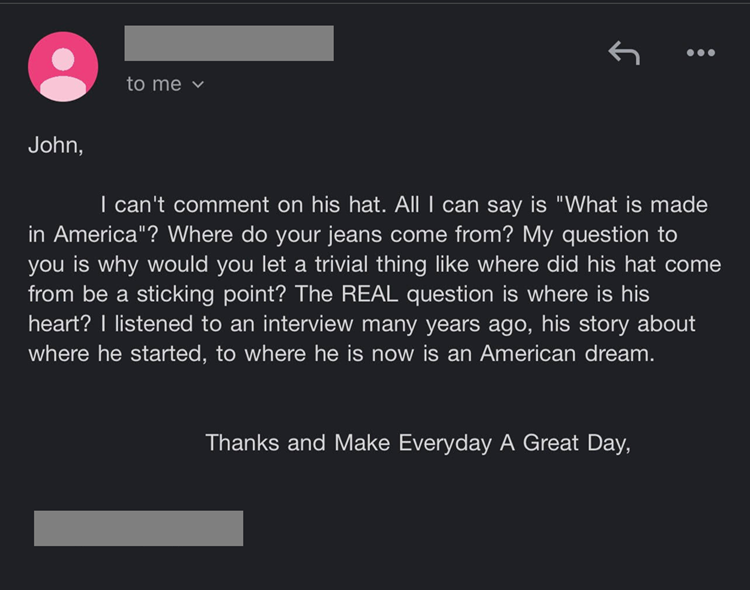Expand recipient details chevron beside "to me"
Image resolution: width=750 pixels, height=590 pixels.
[x=197, y=85]
